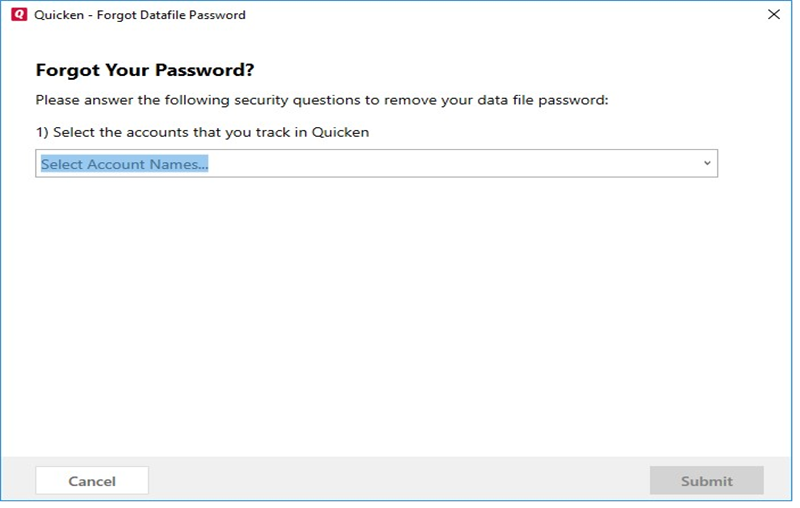Click the window title text

click(x=140, y=15)
